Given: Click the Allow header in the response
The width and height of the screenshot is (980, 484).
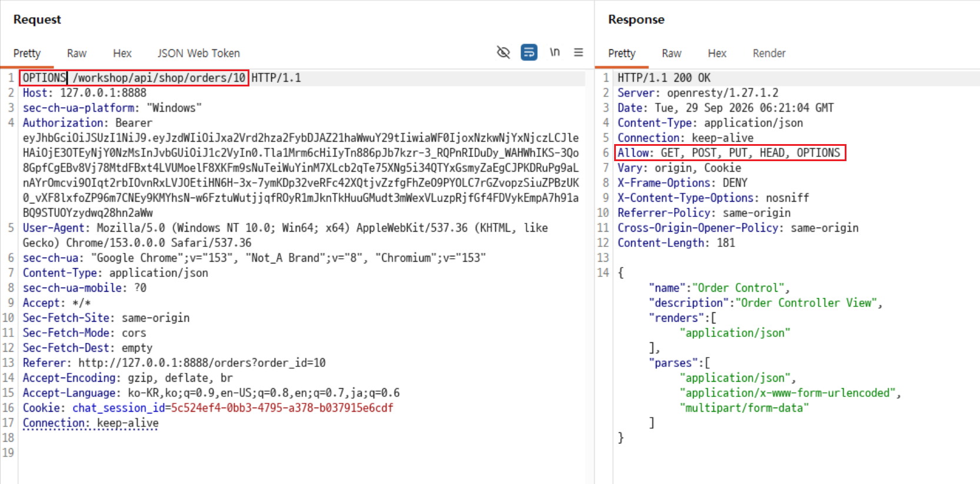Looking at the screenshot, I should coord(729,153).
